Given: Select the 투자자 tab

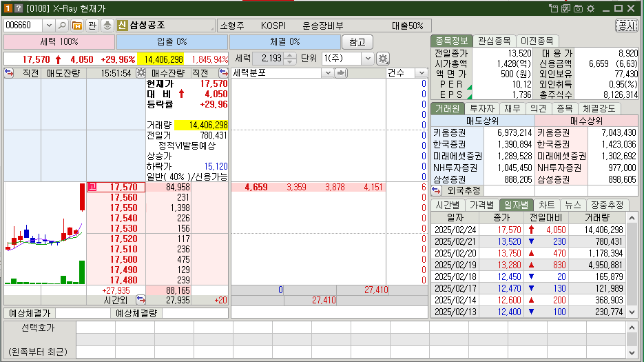Looking at the screenshot, I should [x=482, y=109].
